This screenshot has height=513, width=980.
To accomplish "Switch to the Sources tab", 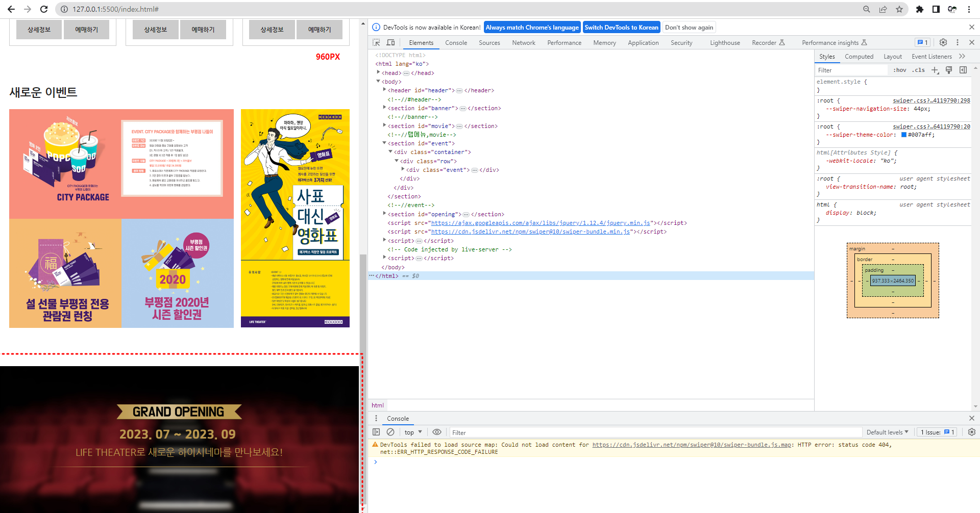I will tap(489, 43).
